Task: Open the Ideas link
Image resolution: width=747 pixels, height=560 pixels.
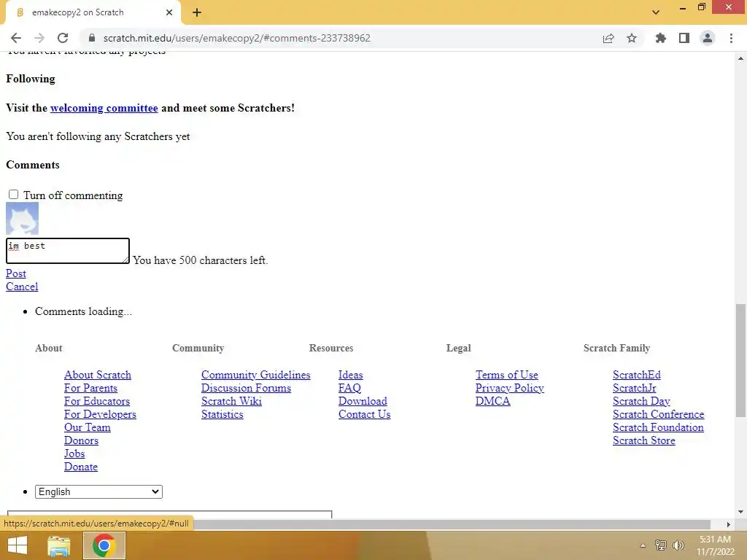Action: click(x=350, y=375)
